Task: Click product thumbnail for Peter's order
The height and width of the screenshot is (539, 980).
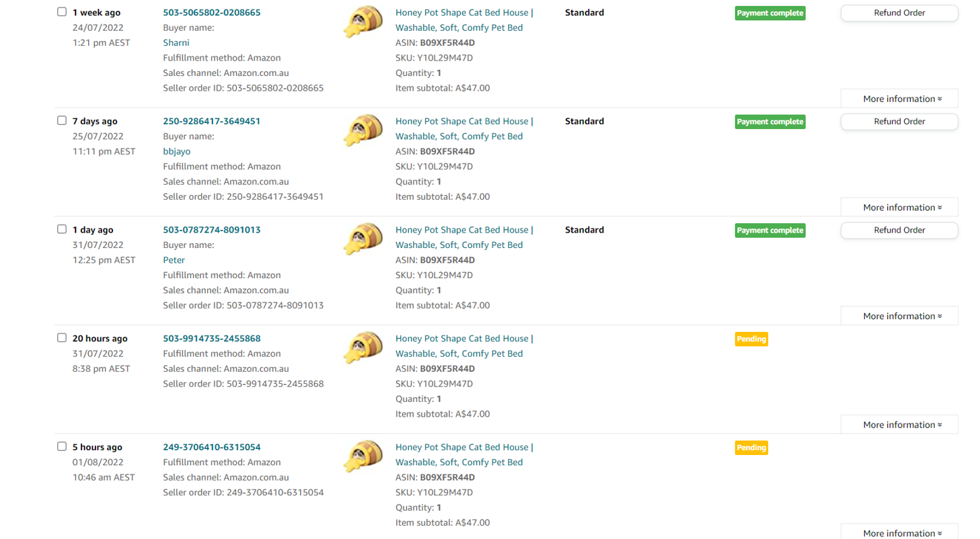Action: point(363,240)
